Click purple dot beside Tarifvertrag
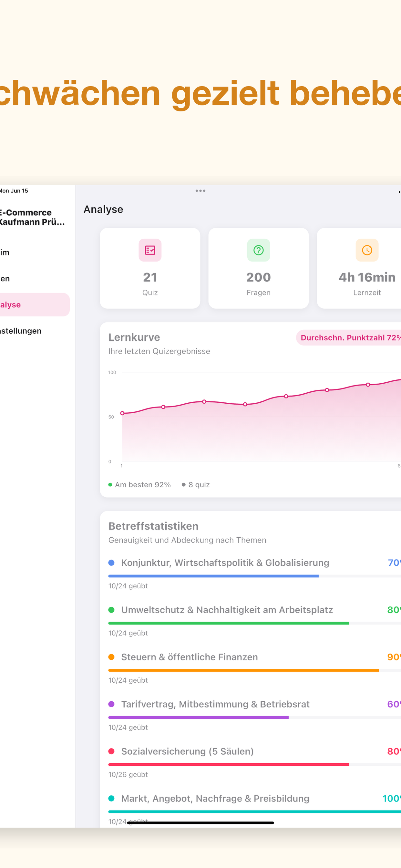401x868 pixels. coord(111,704)
